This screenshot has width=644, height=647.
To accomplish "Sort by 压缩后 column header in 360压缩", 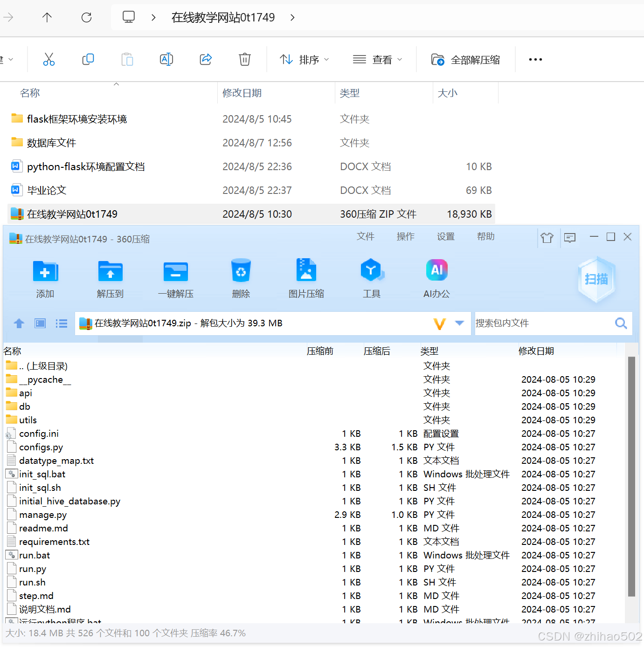I will point(377,351).
